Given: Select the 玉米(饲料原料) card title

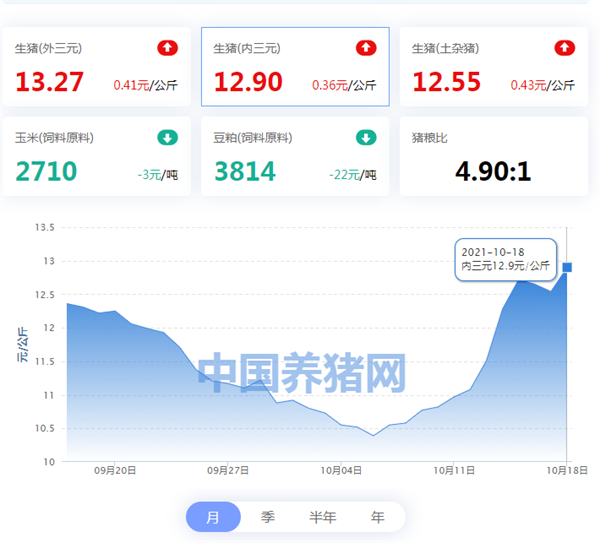Looking at the screenshot, I should coord(54,138).
